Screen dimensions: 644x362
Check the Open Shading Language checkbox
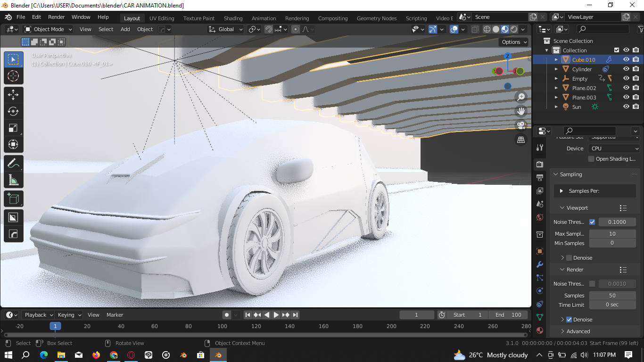[x=591, y=159]
